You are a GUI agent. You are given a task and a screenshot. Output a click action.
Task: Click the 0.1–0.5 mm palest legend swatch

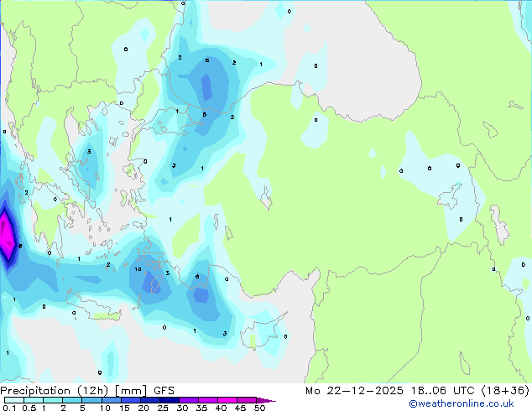(14, 400)
